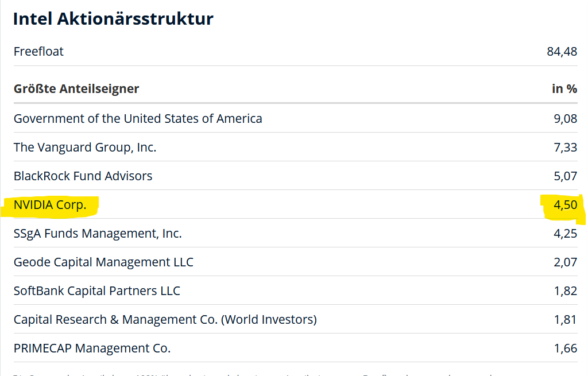
Task: Select BlackRock Fund Advisors row
Action: tap(83, 176)
